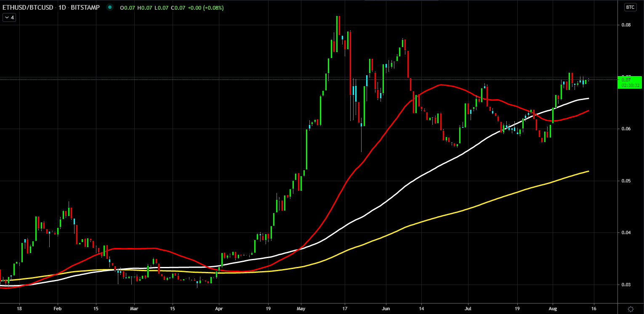Viewport: 644px width, 314px height.
Task: Click the Jul label on time axis
Action: 468,308
